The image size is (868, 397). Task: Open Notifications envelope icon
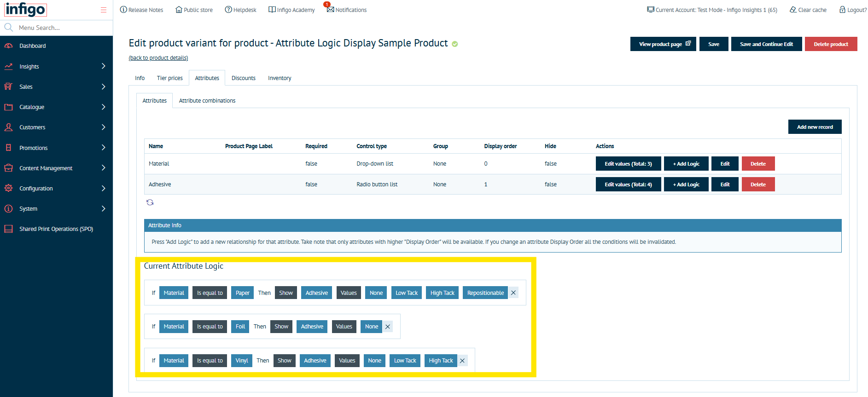point(330,10)
